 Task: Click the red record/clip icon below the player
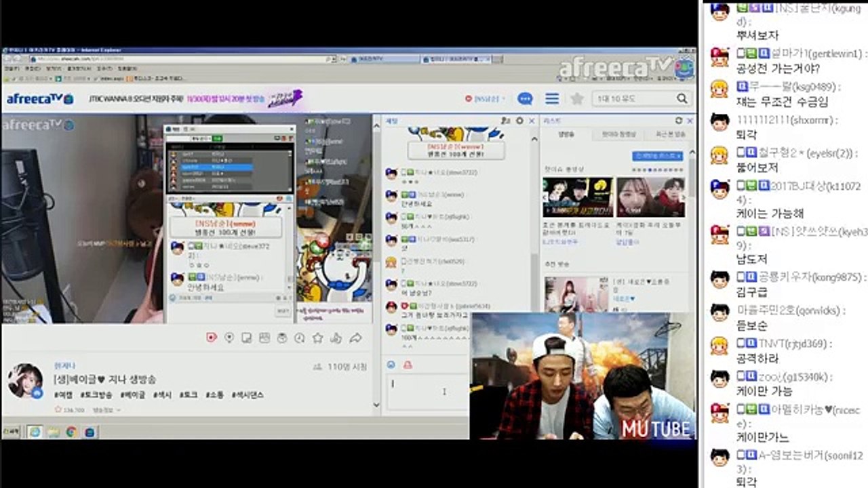click(212, 338)
